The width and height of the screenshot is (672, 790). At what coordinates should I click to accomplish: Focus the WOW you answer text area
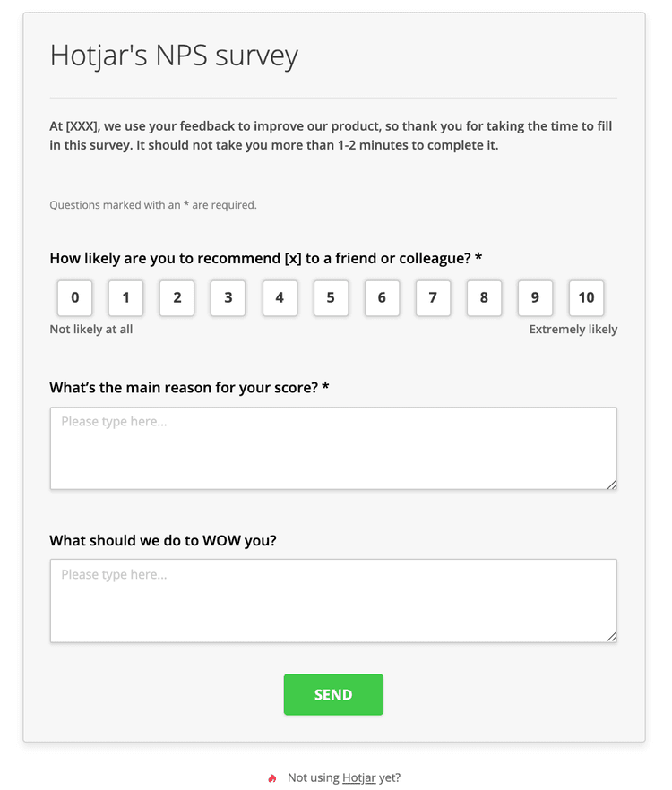(x=333, y=600)
